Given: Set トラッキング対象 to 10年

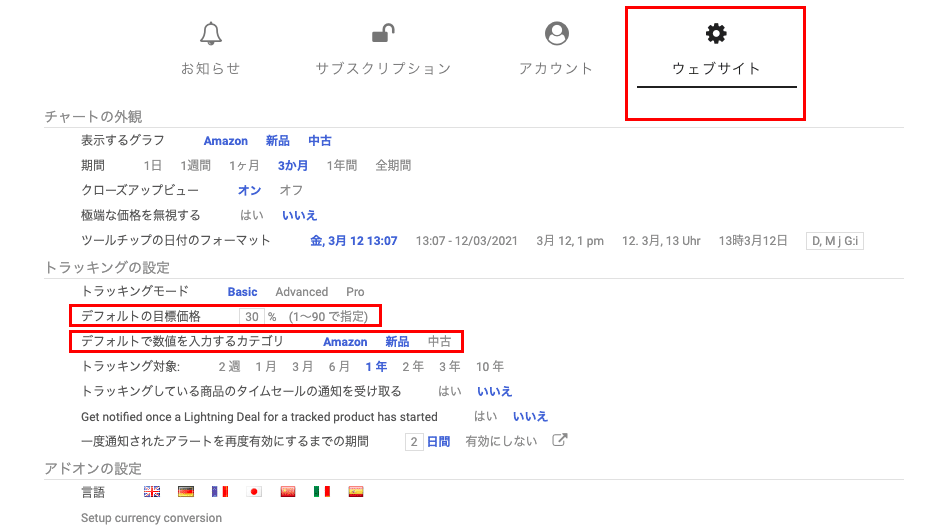Looking at the screenshot, I should [x=490, y=367].
